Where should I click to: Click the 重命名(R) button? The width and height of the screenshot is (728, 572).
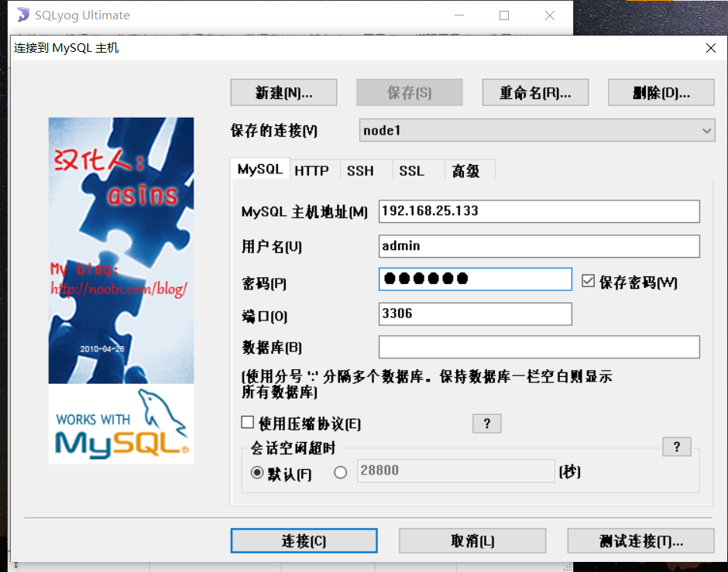point(534,92)
